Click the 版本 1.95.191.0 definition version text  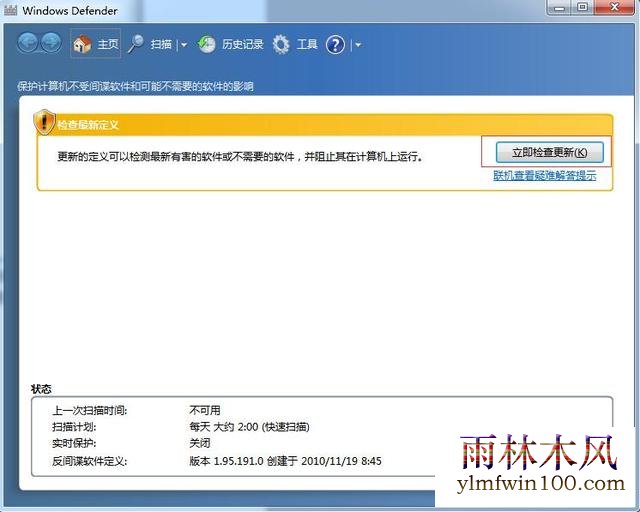coord(285,461)
